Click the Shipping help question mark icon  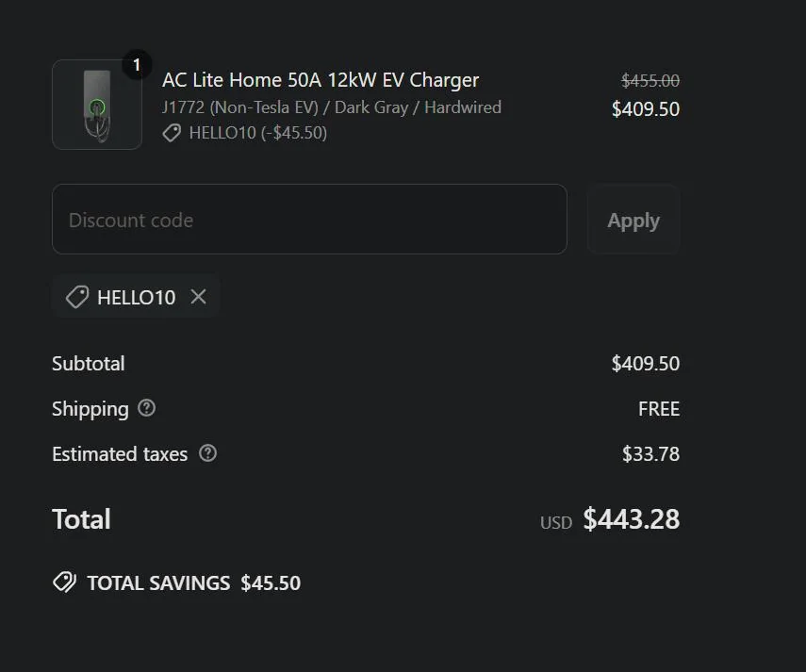146,408
